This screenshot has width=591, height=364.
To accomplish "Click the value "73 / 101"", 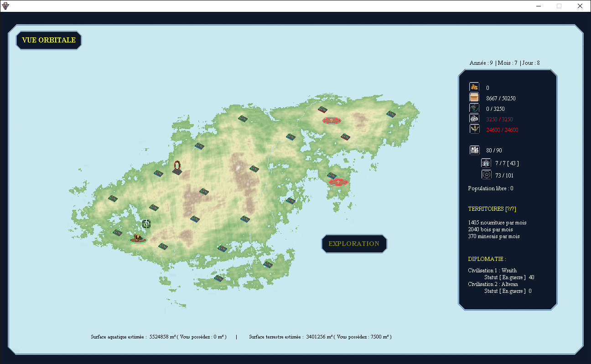I will (504, 176).
